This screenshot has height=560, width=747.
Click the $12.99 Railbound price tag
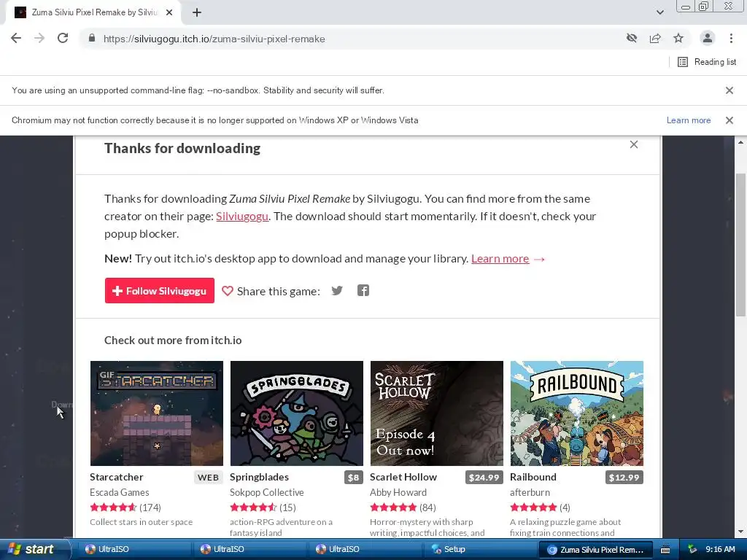624,478
